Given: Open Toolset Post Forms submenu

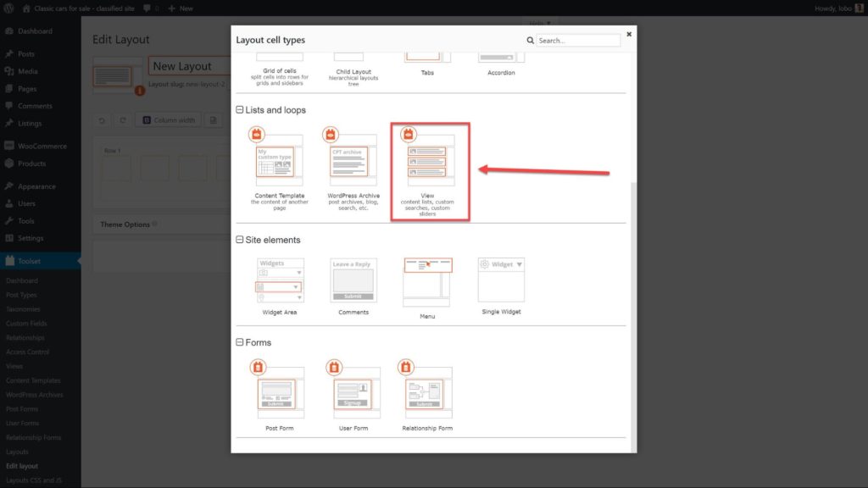Looking at the screenshot, I should tap(22, 409).
